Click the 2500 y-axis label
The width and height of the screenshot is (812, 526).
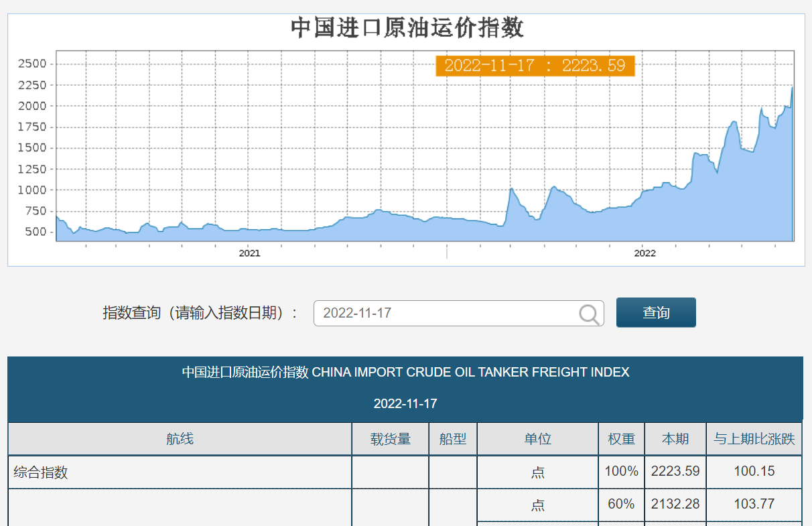32,64
